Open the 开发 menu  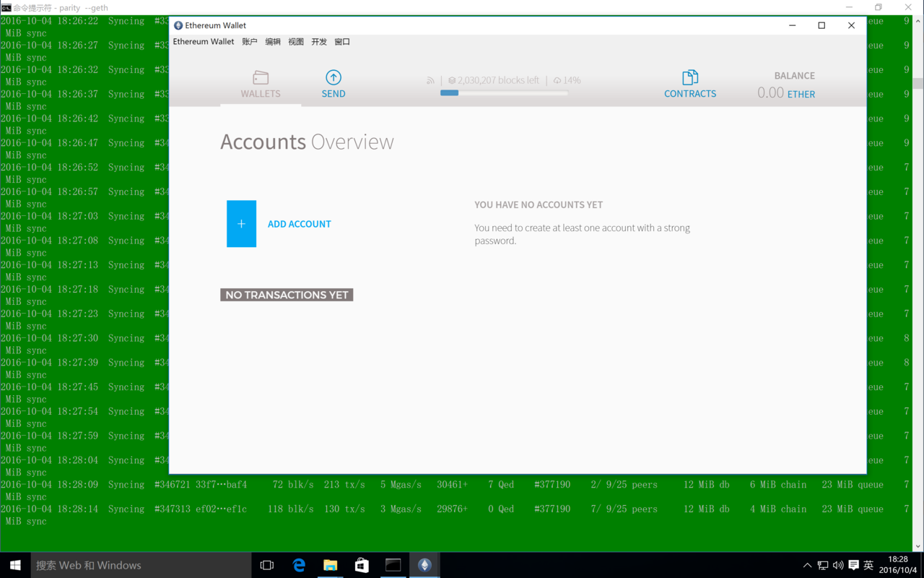pyautogui.click(x=319, y=42)
